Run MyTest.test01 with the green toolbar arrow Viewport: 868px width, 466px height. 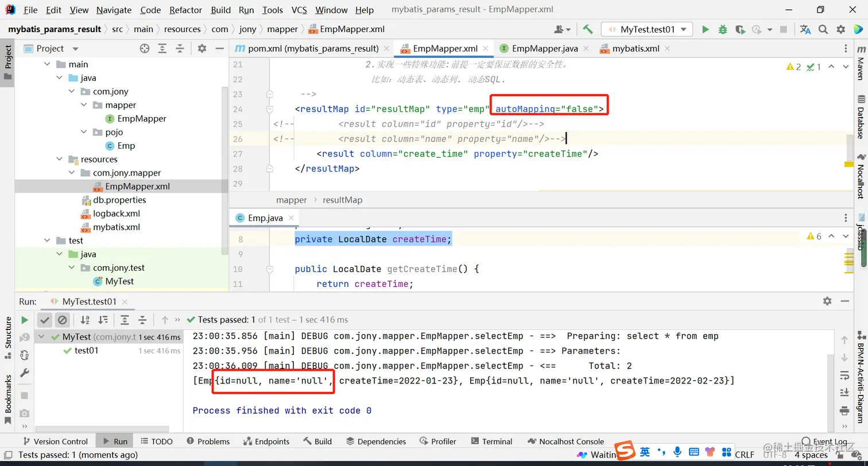(706, 29)
